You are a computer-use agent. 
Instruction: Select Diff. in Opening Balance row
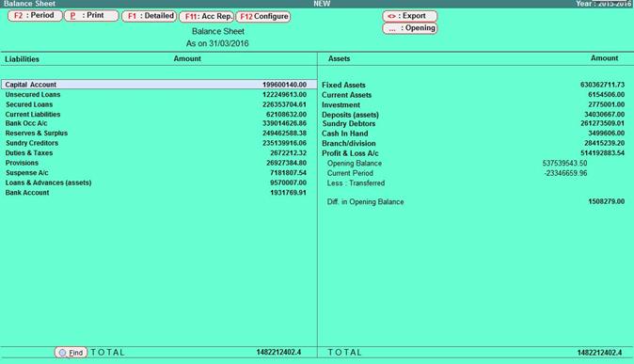(x=475, y=201)
